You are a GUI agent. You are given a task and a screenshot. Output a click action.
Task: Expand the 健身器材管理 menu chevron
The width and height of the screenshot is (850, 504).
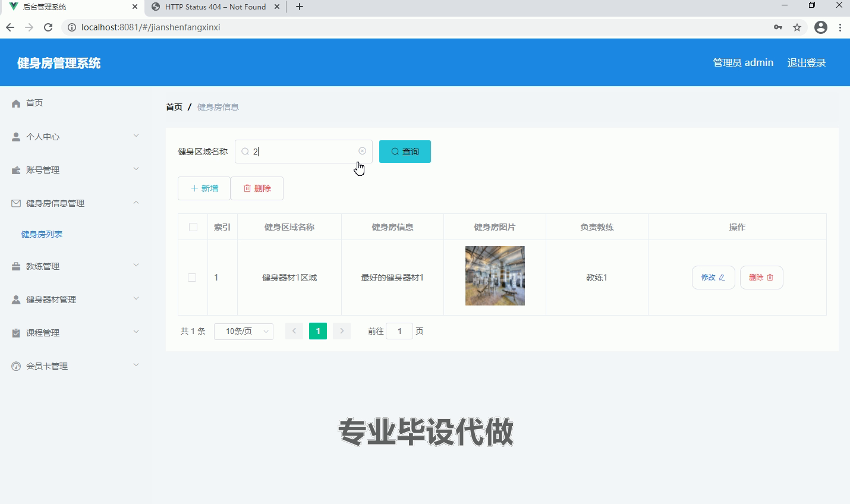pos(136,299)
